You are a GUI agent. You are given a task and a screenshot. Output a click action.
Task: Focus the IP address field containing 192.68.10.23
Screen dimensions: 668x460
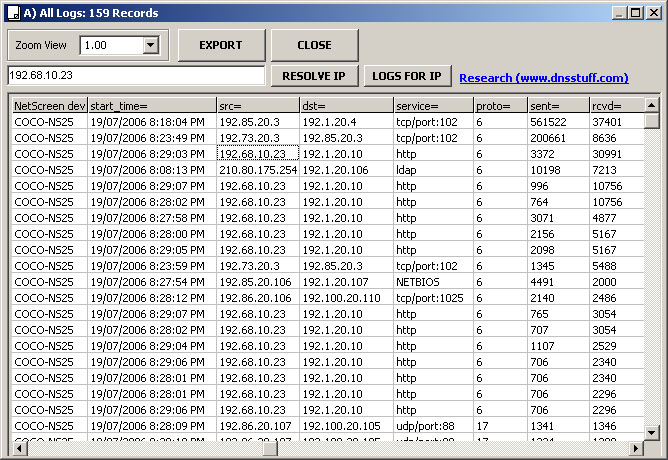point(136,75)
